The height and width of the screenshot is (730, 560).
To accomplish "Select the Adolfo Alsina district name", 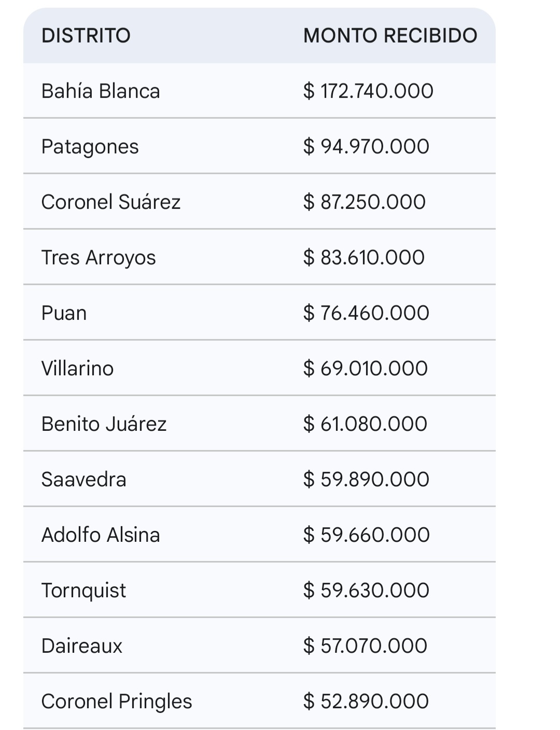I will (101, 535).
